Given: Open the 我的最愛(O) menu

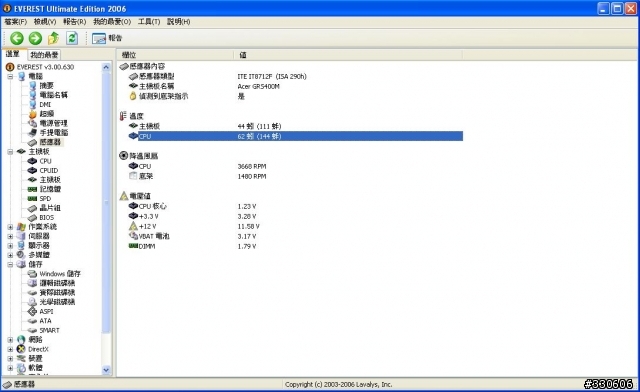Looking at the screenshot, I should 112,22.
